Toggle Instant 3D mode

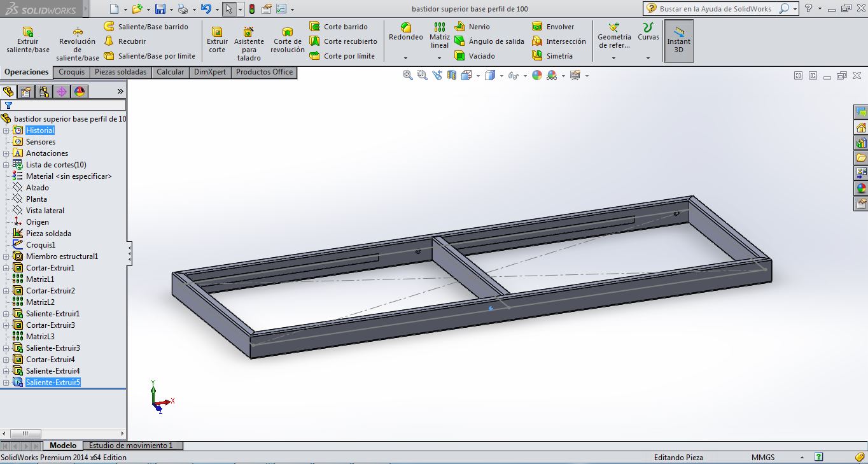point(678,41)
